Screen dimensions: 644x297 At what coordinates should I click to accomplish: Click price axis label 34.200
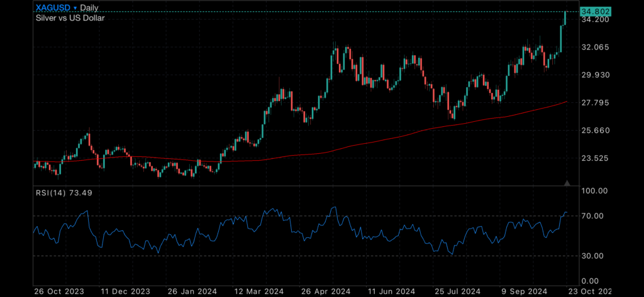click(x=596, y=19)
